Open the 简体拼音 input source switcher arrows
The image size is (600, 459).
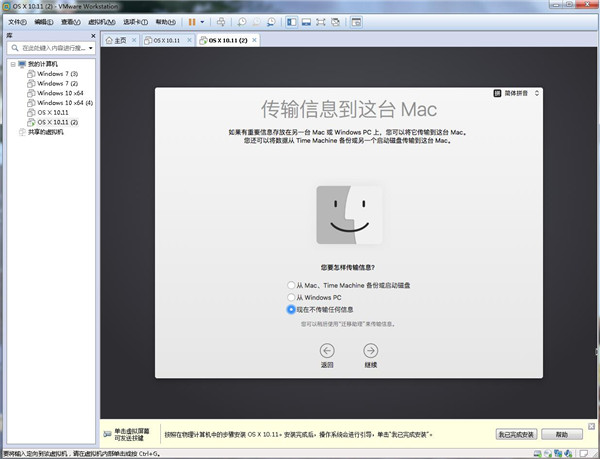click(x=537, y=93)
